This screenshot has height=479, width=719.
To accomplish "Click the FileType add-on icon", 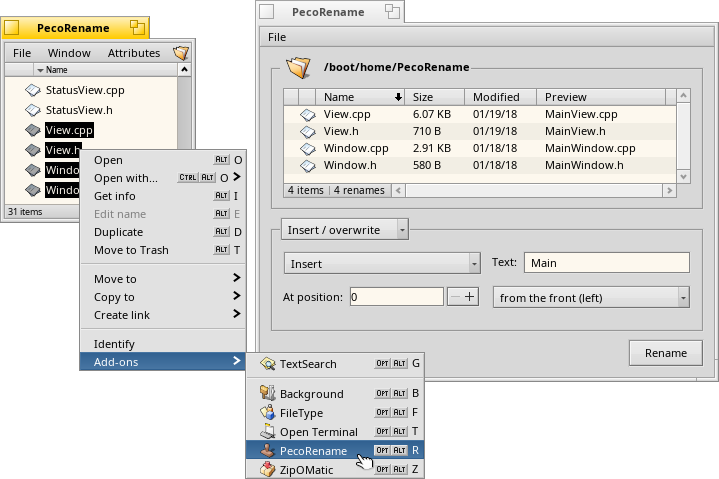I will [x=267, y=413].
